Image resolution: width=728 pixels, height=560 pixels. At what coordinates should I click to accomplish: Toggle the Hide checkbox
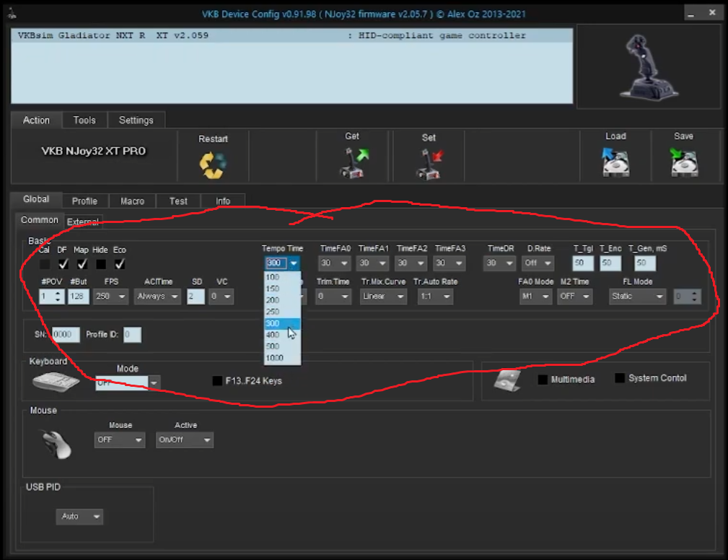(x=101, y=264)
